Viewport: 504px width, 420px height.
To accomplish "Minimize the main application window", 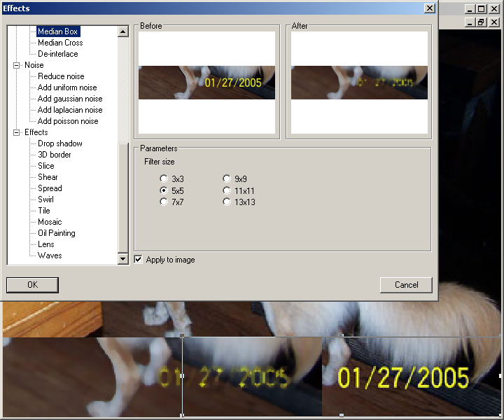I will tap(470, 9).
